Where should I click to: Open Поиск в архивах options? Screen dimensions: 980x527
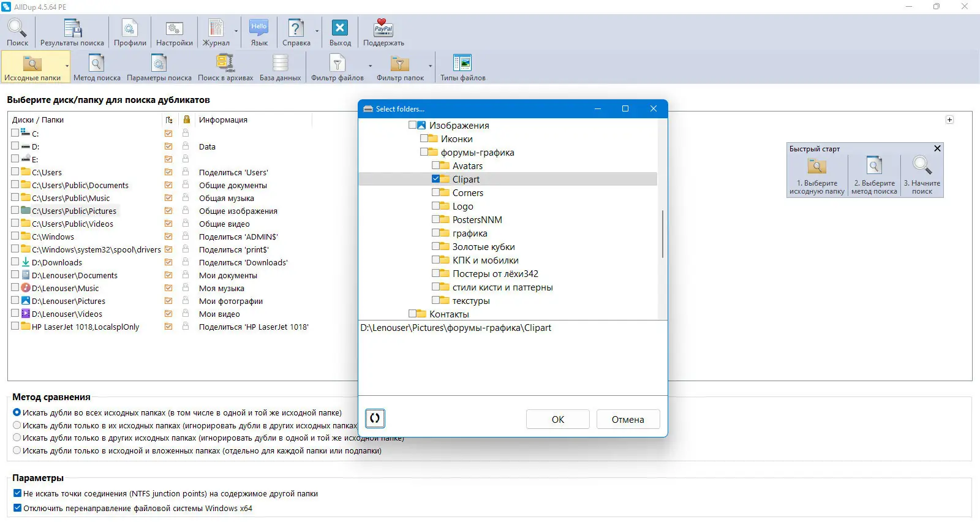[225, 67]
